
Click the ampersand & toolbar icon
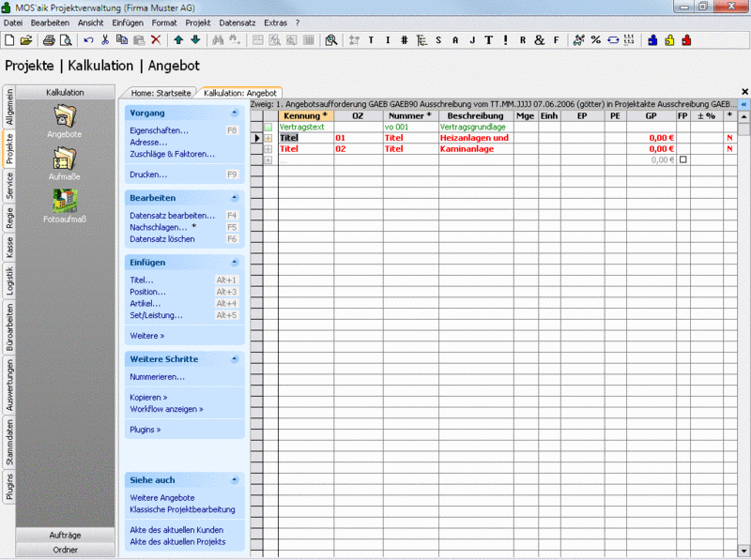pos(539,40)
